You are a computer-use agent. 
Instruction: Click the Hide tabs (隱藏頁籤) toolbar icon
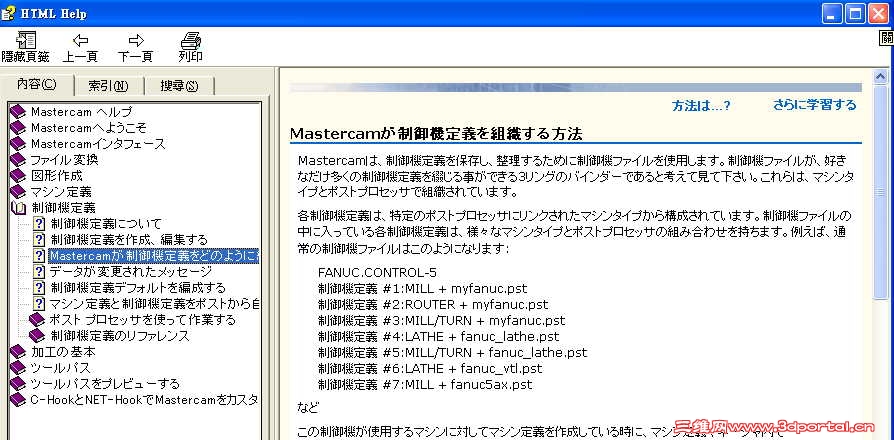[26, 39]
